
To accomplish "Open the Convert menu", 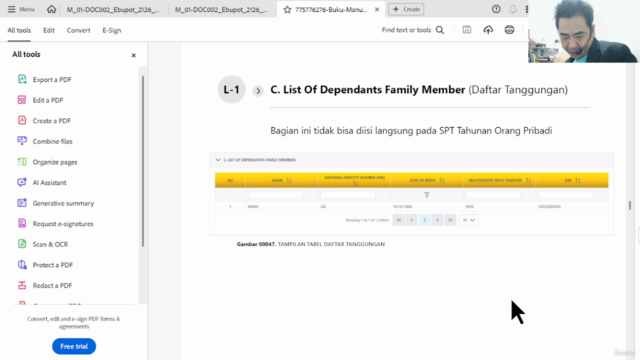I will coord(78,30).
